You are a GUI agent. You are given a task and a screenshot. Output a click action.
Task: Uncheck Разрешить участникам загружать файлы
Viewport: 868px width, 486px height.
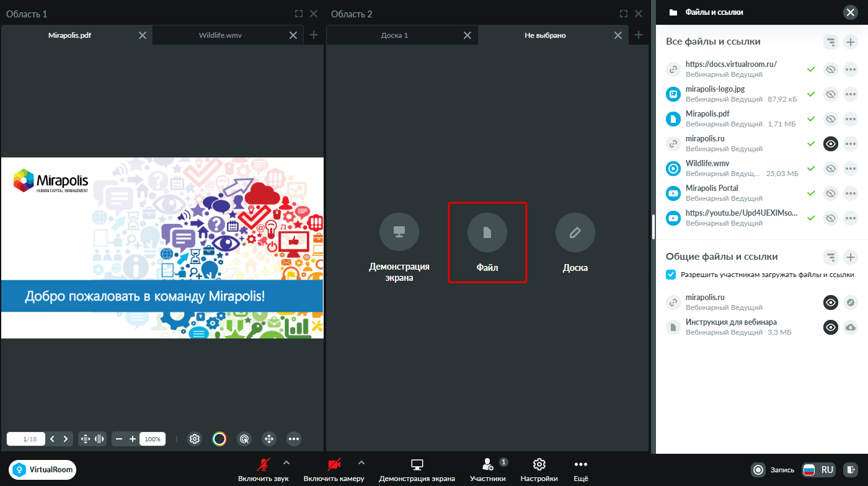tap(671, 275)
